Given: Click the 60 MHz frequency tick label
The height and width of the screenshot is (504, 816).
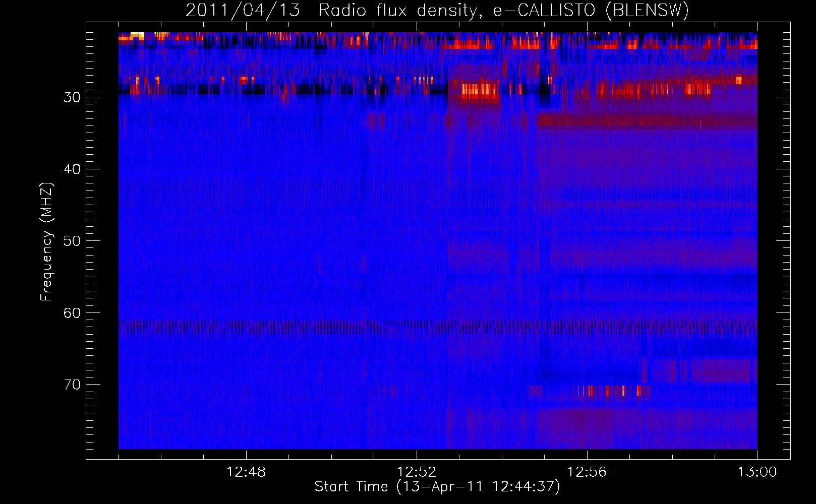Looking at the screenshot, I should [x=72, y=313].
